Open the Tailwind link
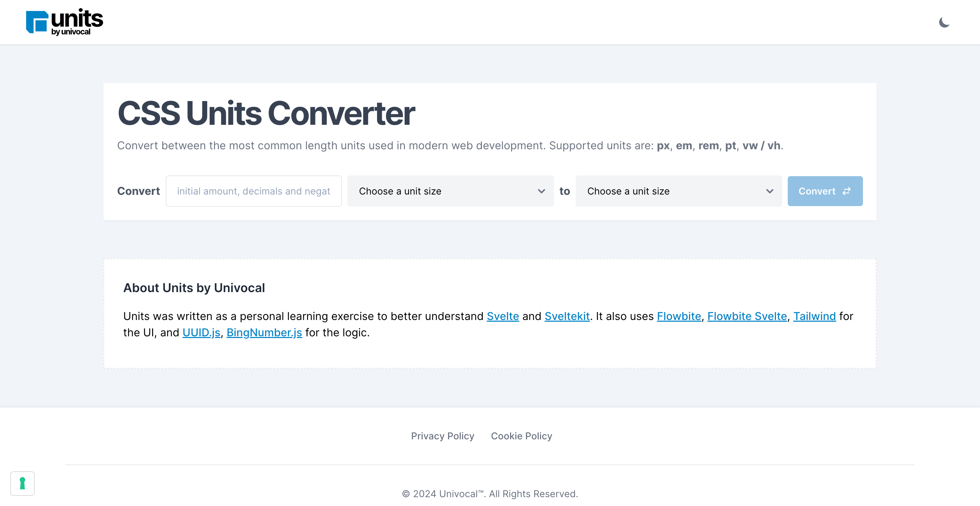980x506 pixels. 814,316
